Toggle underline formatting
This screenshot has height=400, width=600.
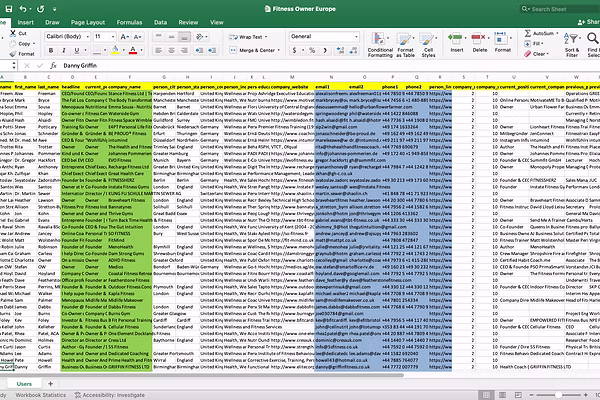point(77,51)
